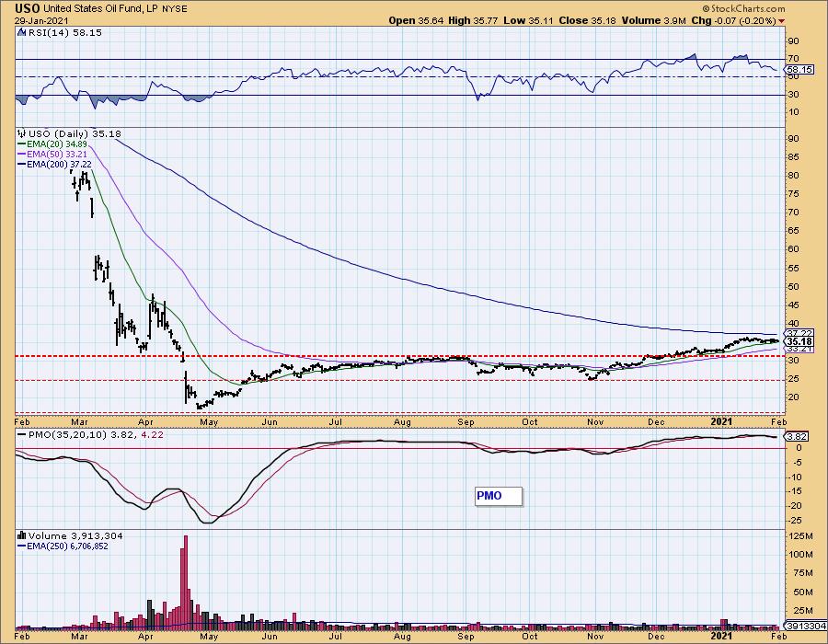The width and height of the screenshot is (828, 644).
Task: Click the May label on price axis
Action: (x=209, y=422)
